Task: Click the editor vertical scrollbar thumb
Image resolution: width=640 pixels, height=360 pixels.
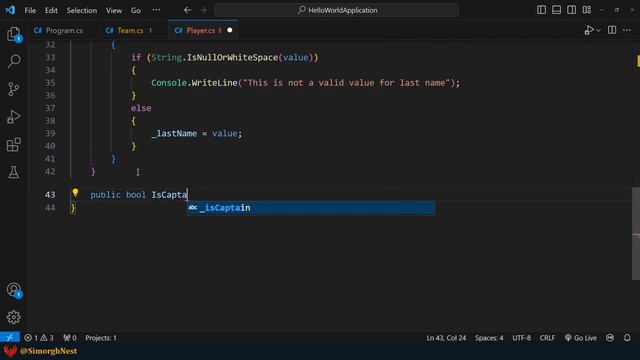Action: click(636, 233)
